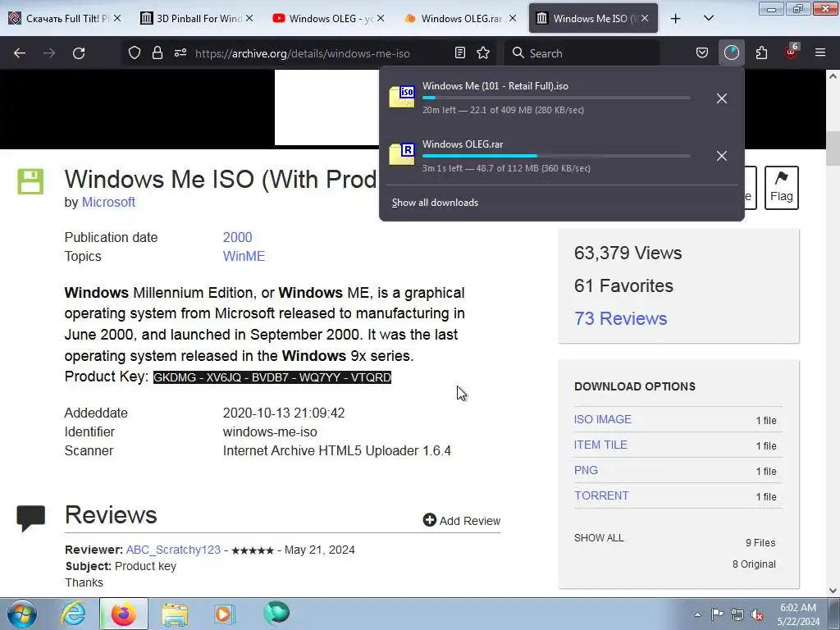Click the page vertical scrollbar thumb

(832, 149)
